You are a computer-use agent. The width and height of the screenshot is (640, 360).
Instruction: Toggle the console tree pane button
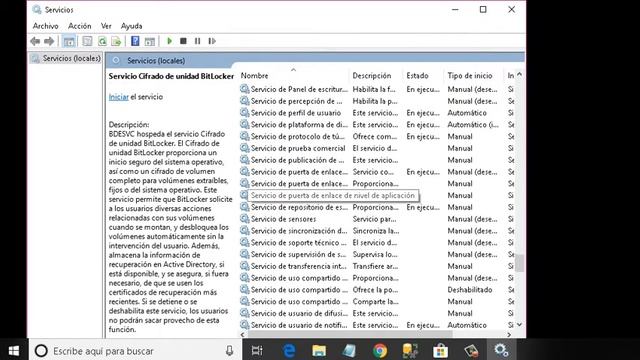click(x=69, y=41)
